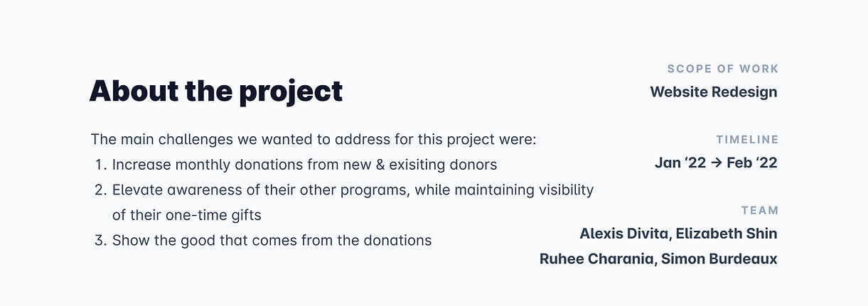This screenshot has width=868, height=306.
Task: Click list number 1 marker
Action: pos(100,165)
